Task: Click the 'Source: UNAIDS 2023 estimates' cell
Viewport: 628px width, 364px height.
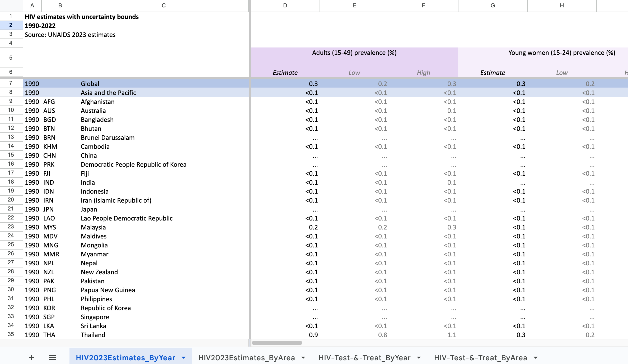Action: (70, 35)
